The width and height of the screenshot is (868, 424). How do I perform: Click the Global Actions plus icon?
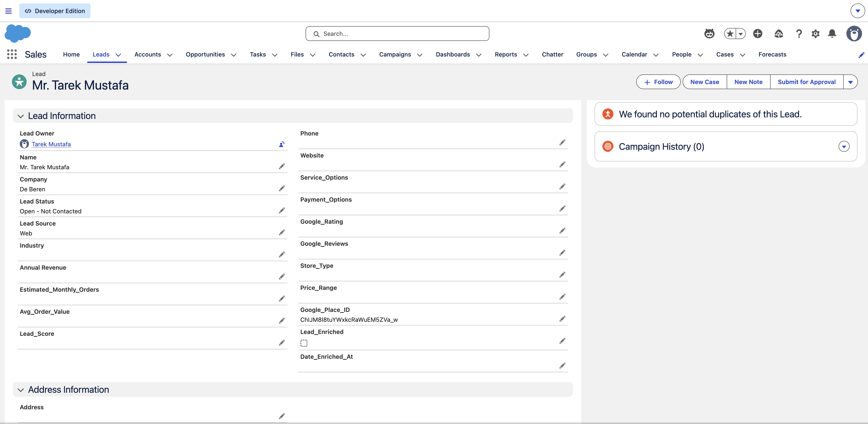coord(757,34)
